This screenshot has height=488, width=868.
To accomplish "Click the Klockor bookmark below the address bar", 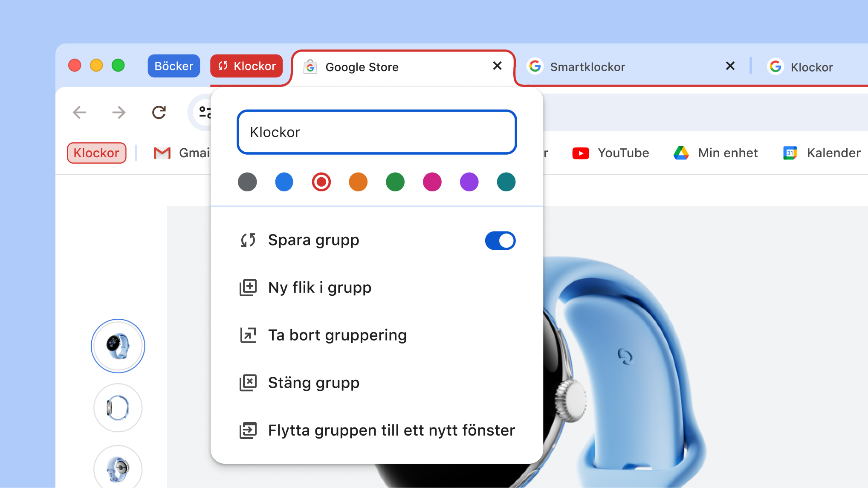I will tap(96, 153).
